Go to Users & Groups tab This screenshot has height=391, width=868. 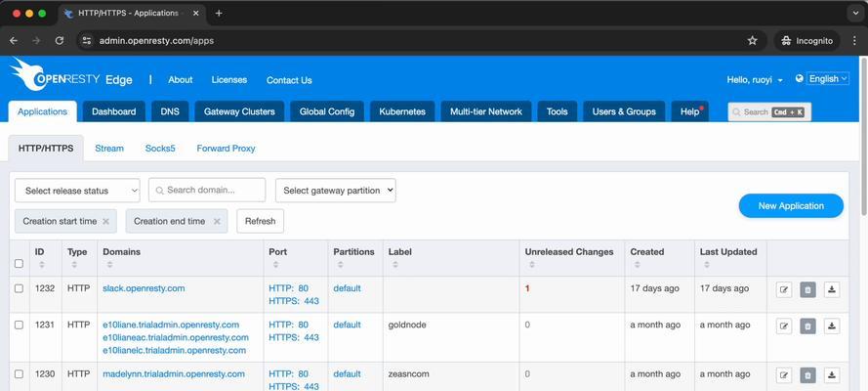(624, 111)
